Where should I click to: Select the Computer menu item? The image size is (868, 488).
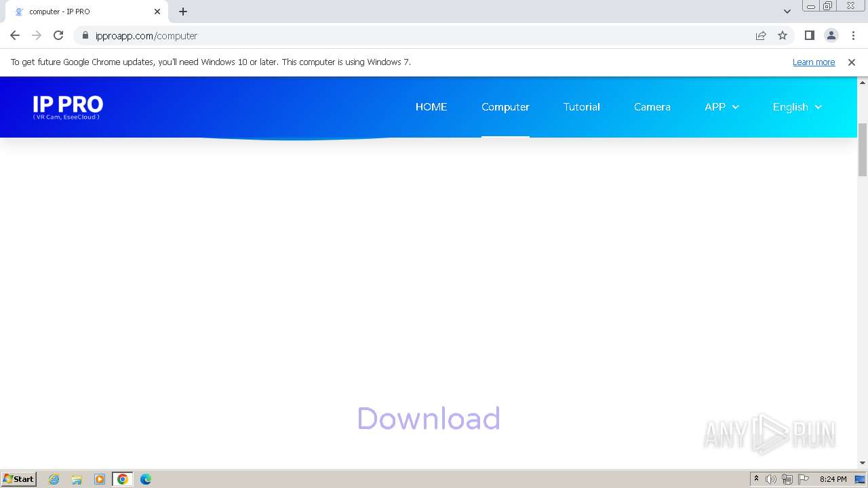(x=505, y=106)
